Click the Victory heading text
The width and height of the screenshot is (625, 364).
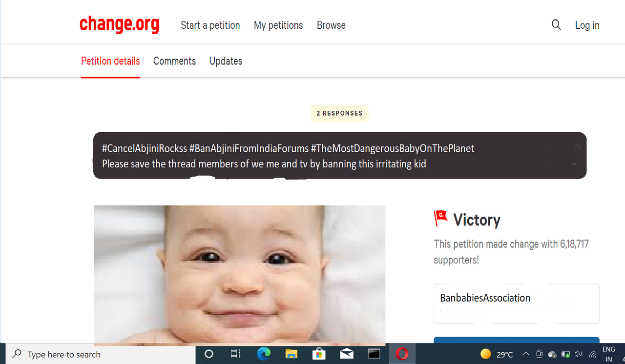click(477, 220)
